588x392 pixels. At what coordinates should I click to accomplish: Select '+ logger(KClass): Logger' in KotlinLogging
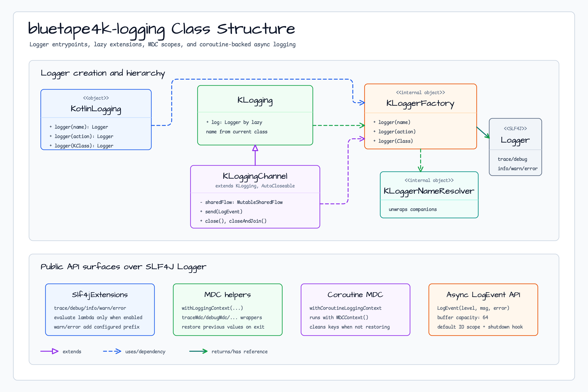(81, 146)
